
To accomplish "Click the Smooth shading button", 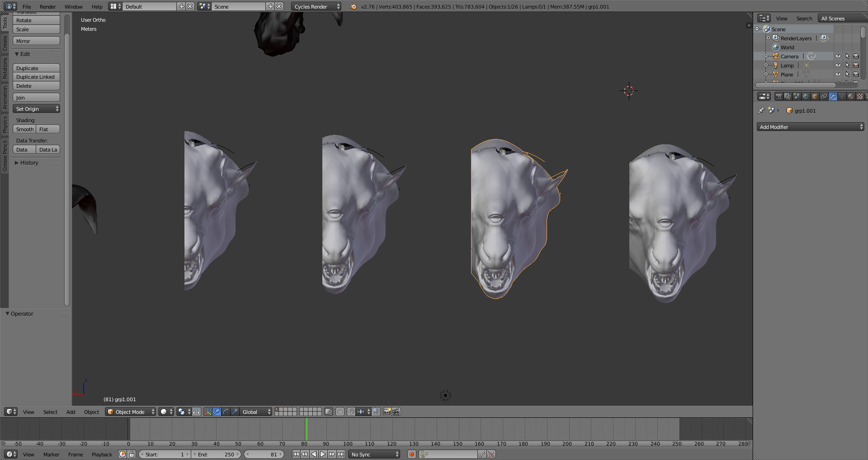I will tap(24, 129).
